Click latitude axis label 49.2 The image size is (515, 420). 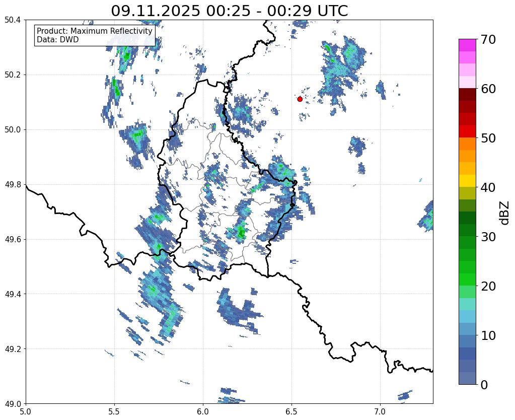tap(13, 349)
